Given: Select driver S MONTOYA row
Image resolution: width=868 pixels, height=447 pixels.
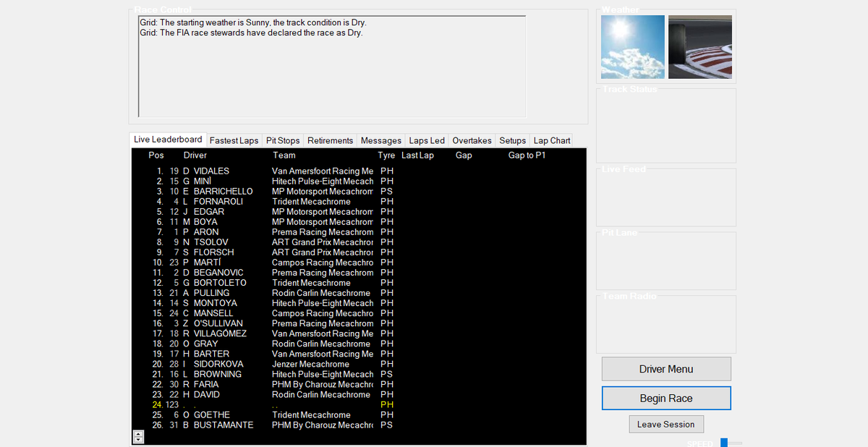Looking at the screenshot, I should (359, 302).
